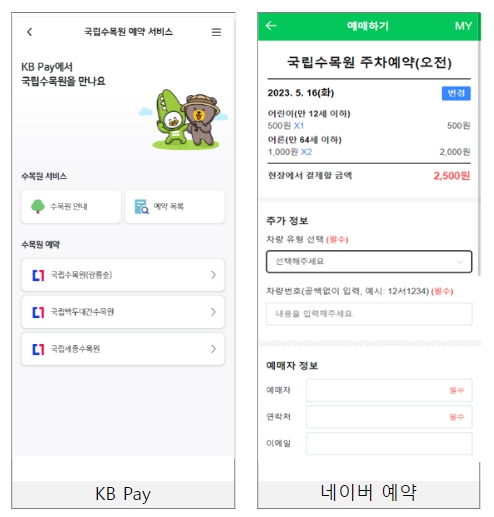Viewport: 494px width, 517px height.
Task: Tap the logo icon beside 국립수목원(광릉숲)
Action: point(38,275)
